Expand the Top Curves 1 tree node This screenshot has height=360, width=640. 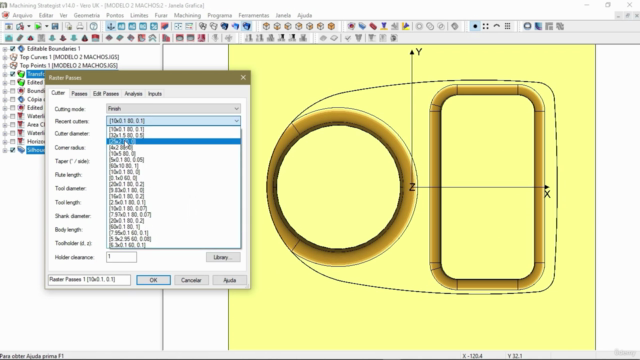pyautogui.click(x=5, y=57)
